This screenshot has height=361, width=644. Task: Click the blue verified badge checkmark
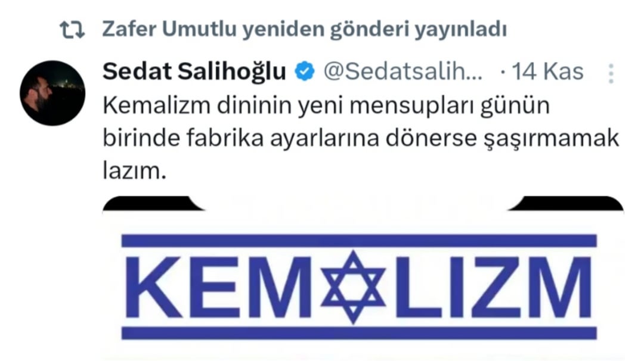click(x=304, y=71)
